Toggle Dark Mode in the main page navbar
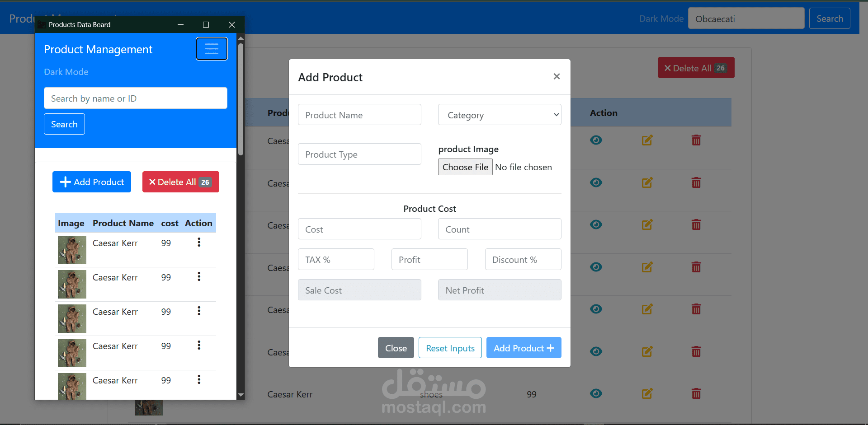Viewport: 868px width, 425px height. click(661, 19)
